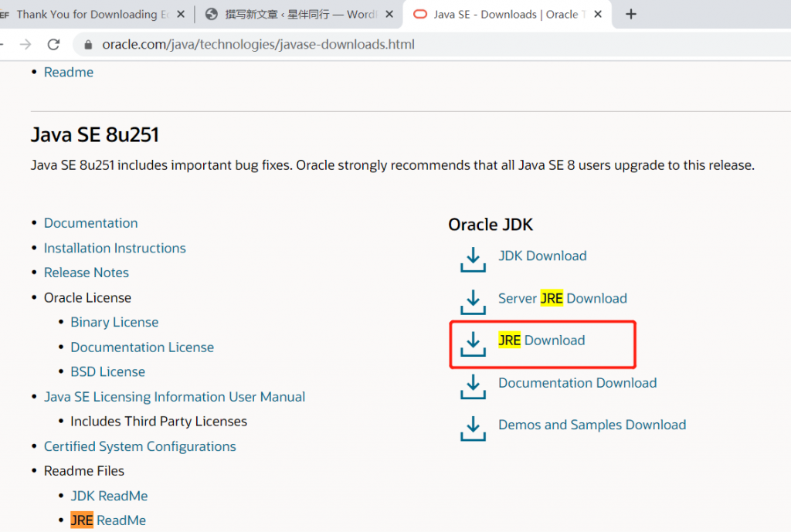Open the Certified System Configurations link
The height and width of the screenshot is (532, 791).
[x=140, y=446]
